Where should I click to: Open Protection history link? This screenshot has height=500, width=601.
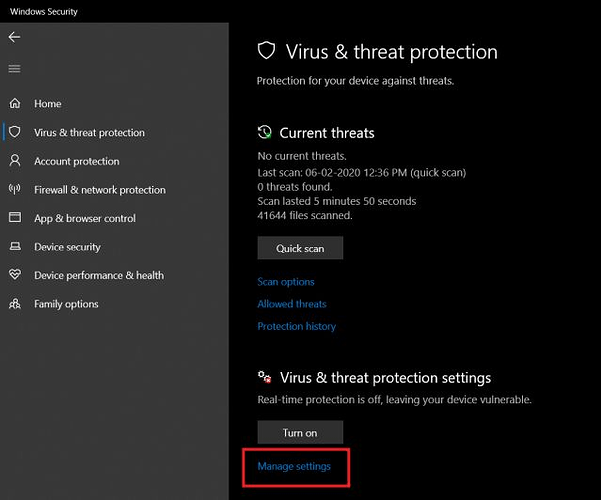click(x=296, y=326)
